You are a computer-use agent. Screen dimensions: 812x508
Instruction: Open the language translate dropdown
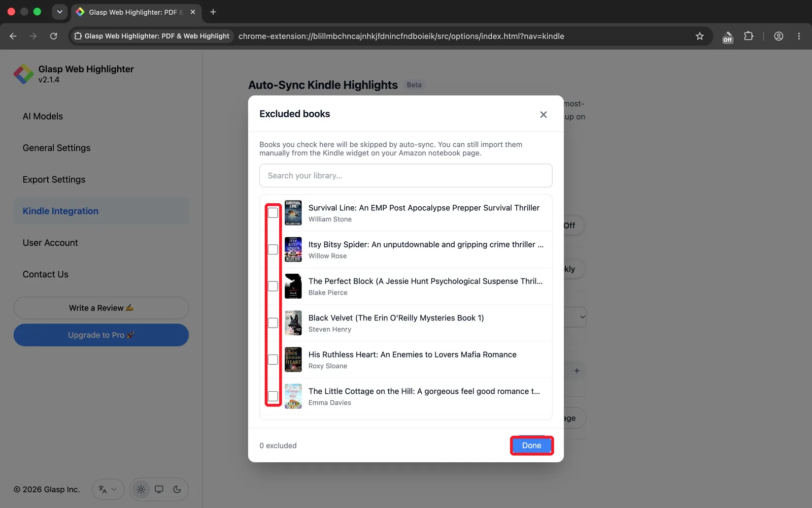point(108,489)
